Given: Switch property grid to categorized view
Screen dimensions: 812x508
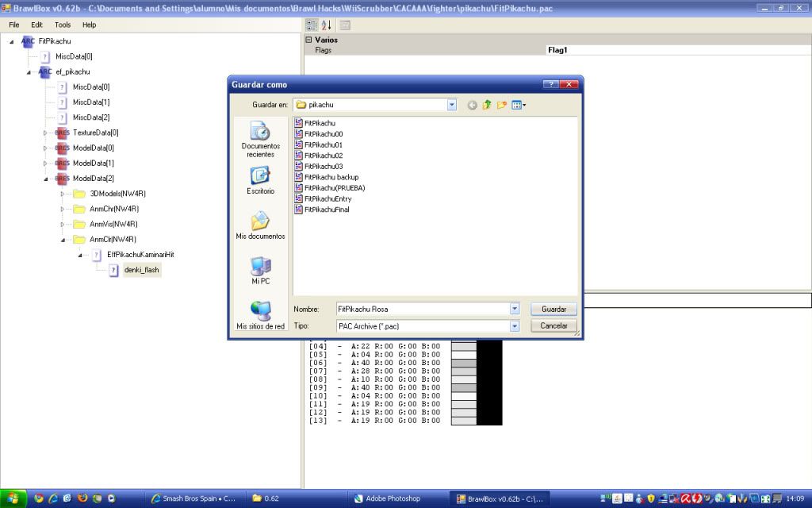Looking at the screenshot, I should point(312,25).
